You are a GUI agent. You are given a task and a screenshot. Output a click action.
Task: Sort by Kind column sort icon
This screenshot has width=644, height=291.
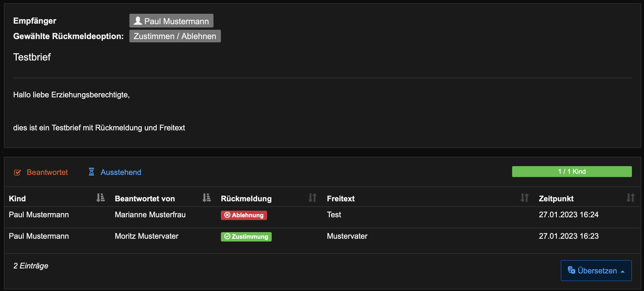[101, 198]
